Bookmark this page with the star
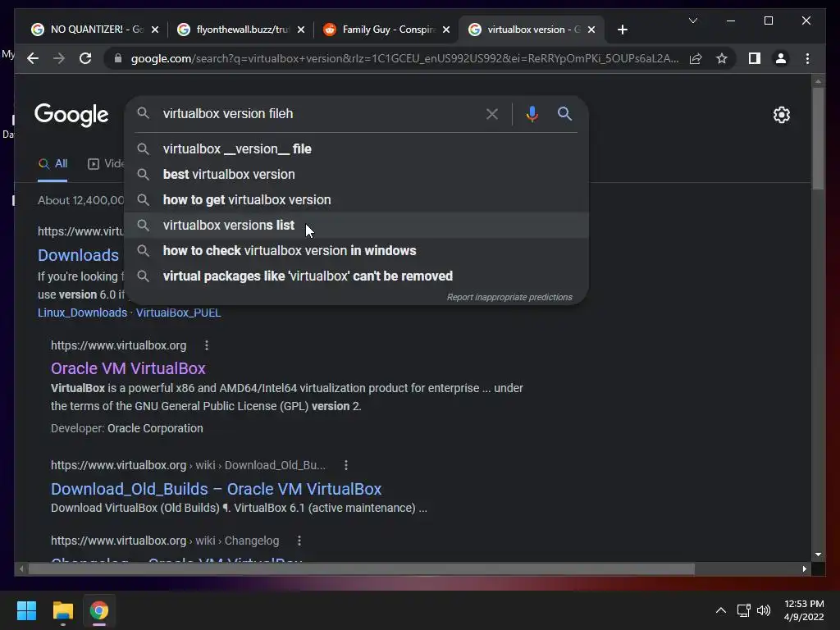The width and height of the screenshot is (840, 630). [722, 58]
